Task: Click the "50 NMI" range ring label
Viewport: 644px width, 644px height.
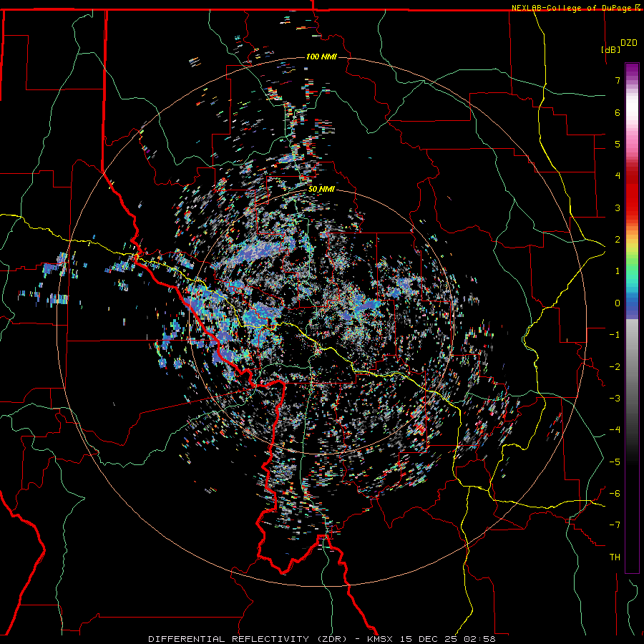Action: pyautogui.click(x=321, y=190)
